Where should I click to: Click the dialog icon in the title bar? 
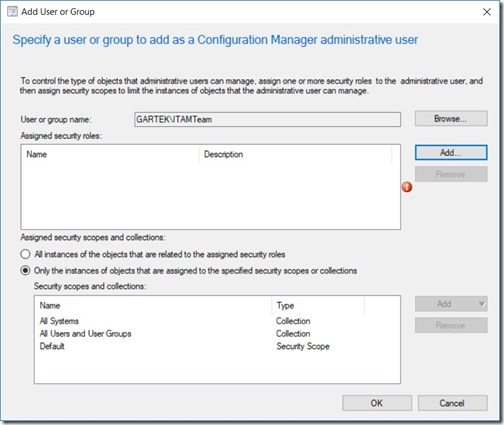[x=12, y=12]
